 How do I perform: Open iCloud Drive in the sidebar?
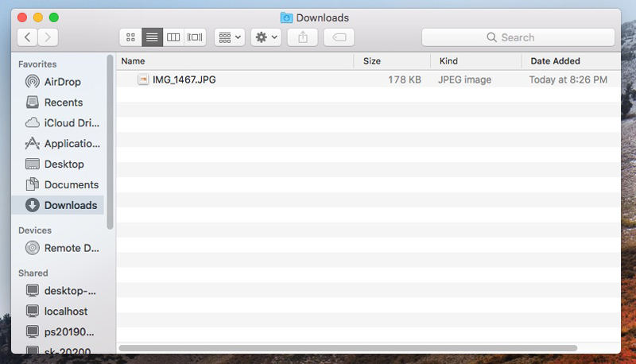click(x=57, y=123)
